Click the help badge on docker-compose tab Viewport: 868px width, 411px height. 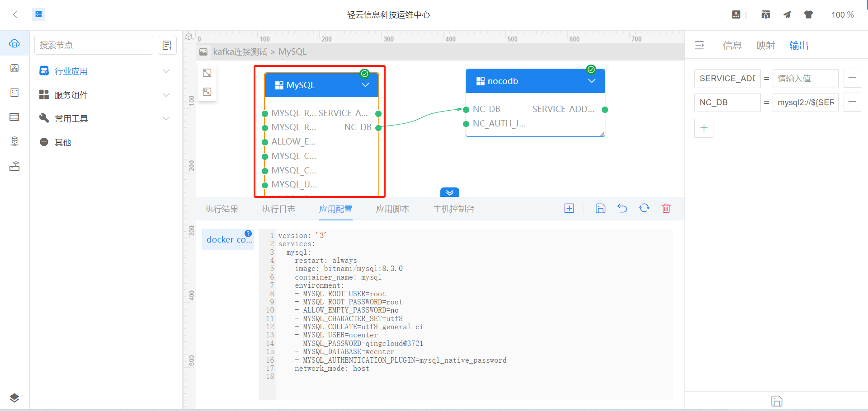click(x=248, y=234)
